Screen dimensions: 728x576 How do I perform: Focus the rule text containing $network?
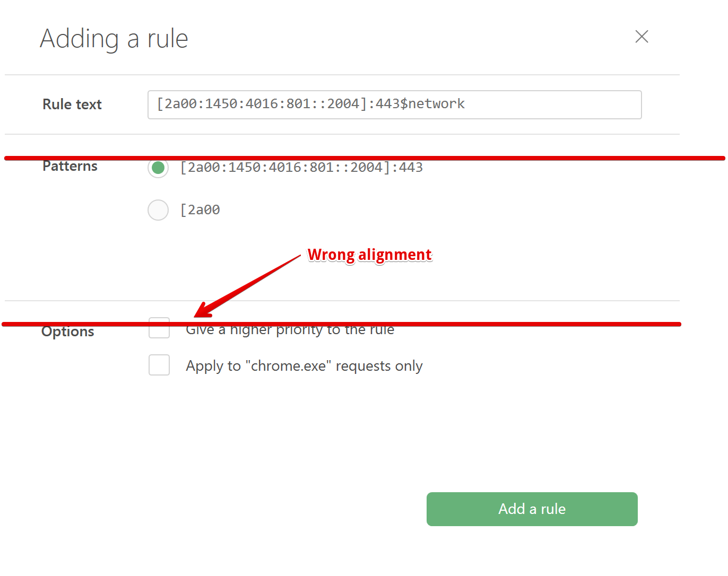(x=395, y=104)
